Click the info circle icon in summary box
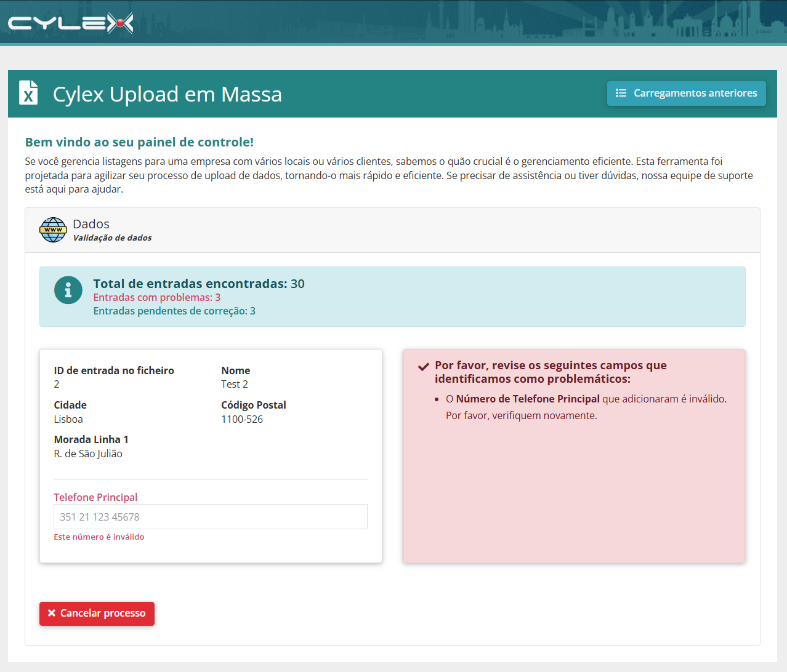 pyautogui.click(x=68, y=290)
